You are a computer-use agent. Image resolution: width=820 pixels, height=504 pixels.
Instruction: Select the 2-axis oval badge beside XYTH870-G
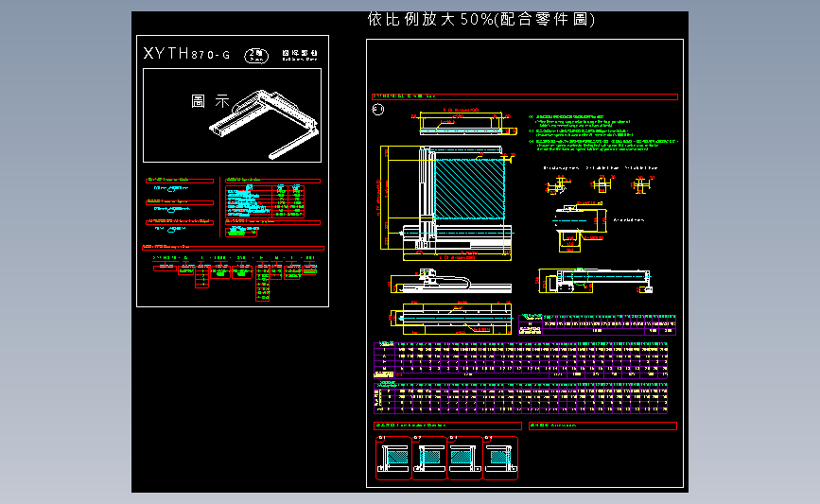pos(256,56)
